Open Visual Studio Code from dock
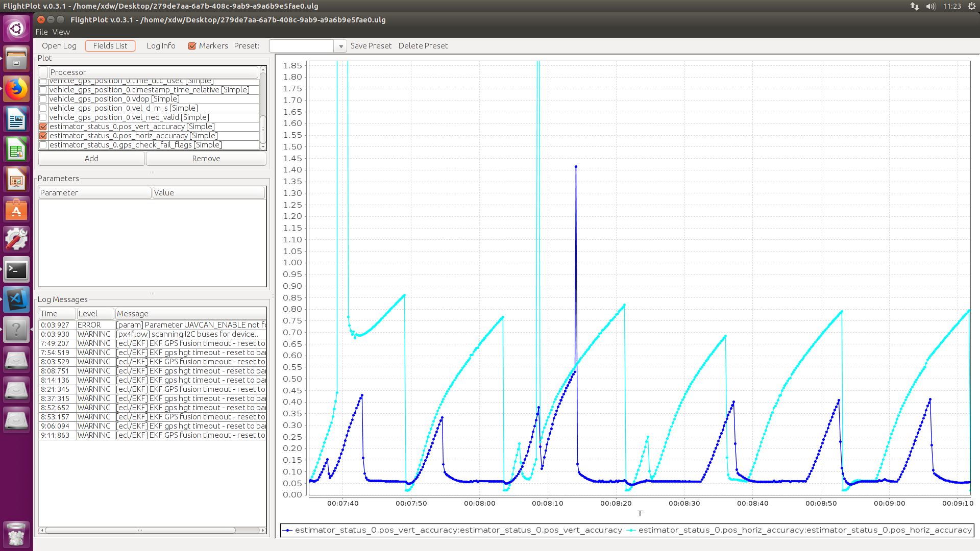 [16, 299]
